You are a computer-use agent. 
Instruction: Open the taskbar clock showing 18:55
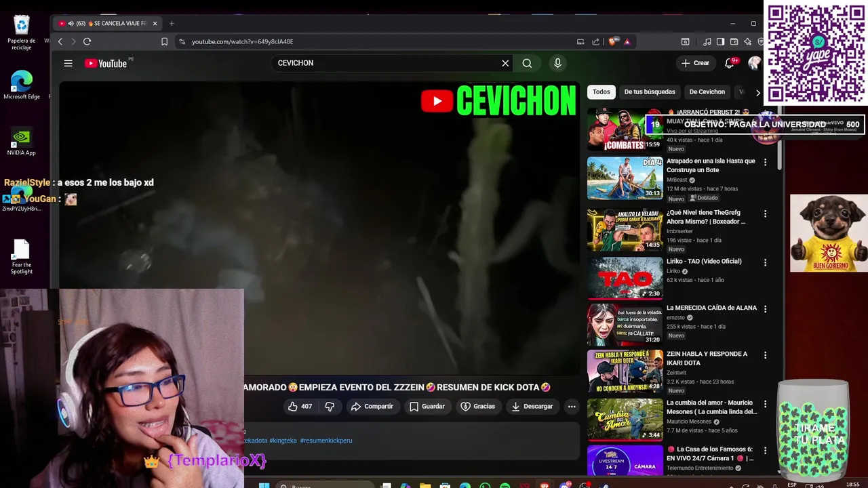pyautogui.click(x=852, y=484)
